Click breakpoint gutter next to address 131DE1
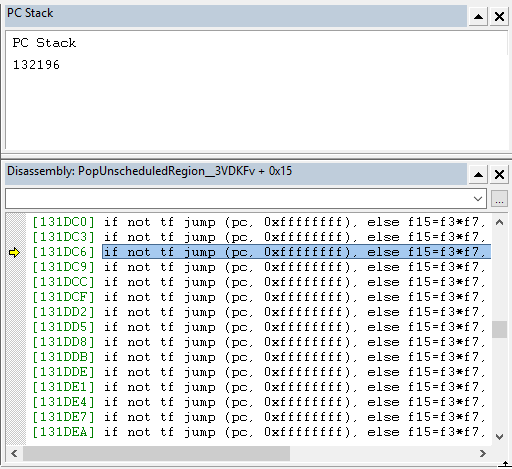The height and width of the screenshot is (469, 512). pos(16,387)
